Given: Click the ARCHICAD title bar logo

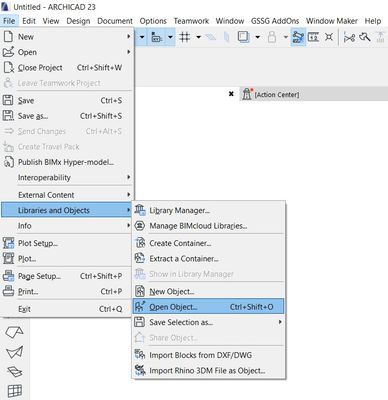Looking at the screenshot, I should click(6, 7).
